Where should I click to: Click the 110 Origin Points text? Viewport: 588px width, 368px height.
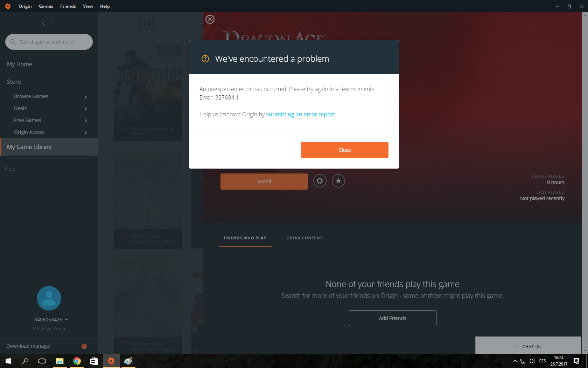[49, 328]
